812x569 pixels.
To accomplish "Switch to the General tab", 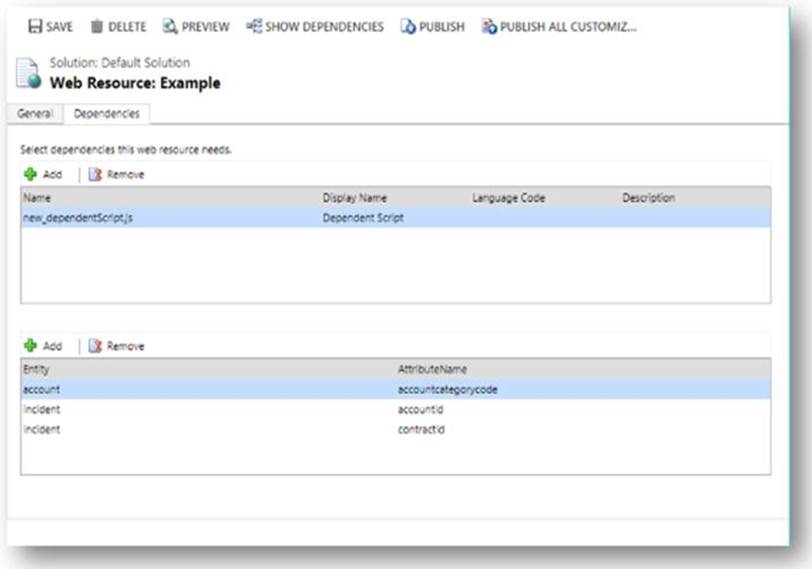I will (35, 114).
